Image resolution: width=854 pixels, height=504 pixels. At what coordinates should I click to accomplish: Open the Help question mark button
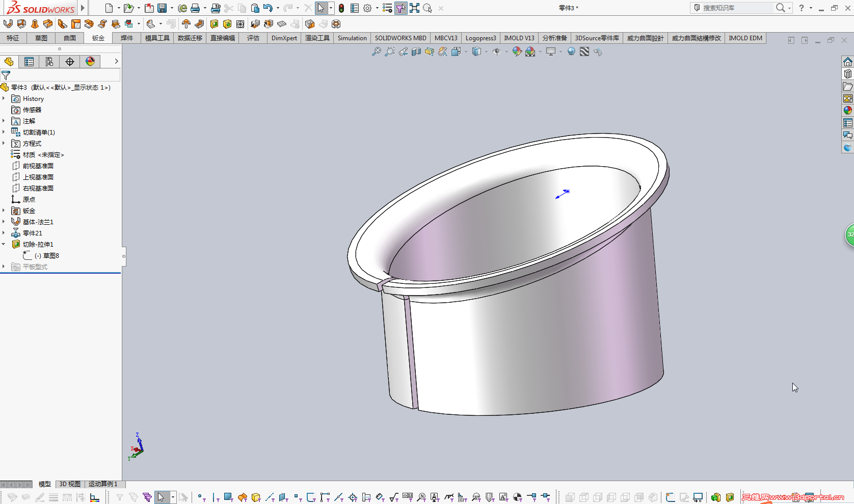coord(802,8)
